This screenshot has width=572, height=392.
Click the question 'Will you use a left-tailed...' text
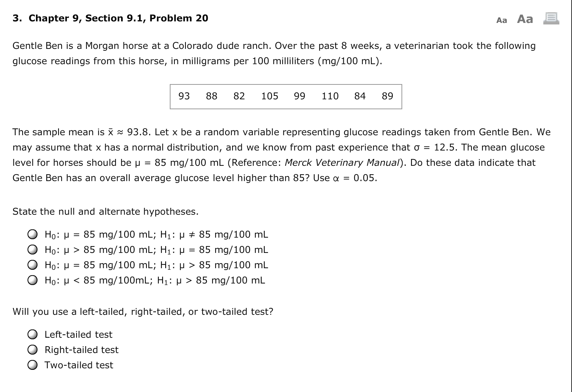[143, 311]
